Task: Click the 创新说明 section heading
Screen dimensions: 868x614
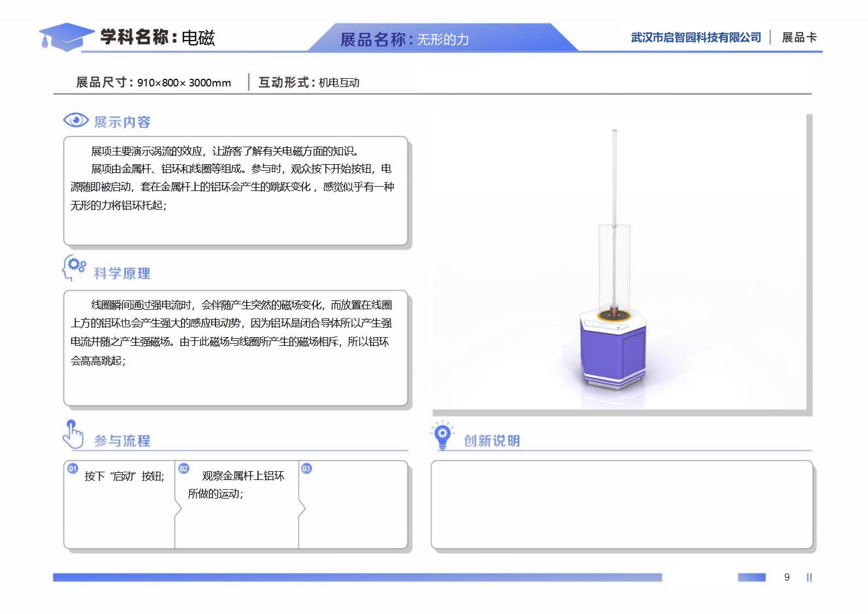Action: [x=492, y=441]
